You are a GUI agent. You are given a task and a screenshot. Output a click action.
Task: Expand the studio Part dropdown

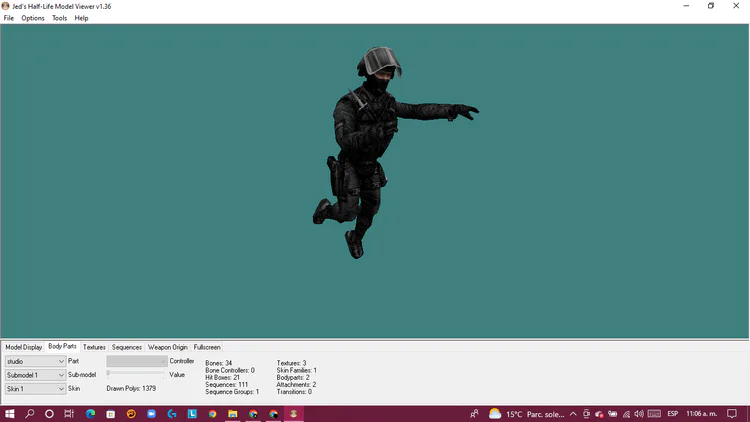[35, 361]
